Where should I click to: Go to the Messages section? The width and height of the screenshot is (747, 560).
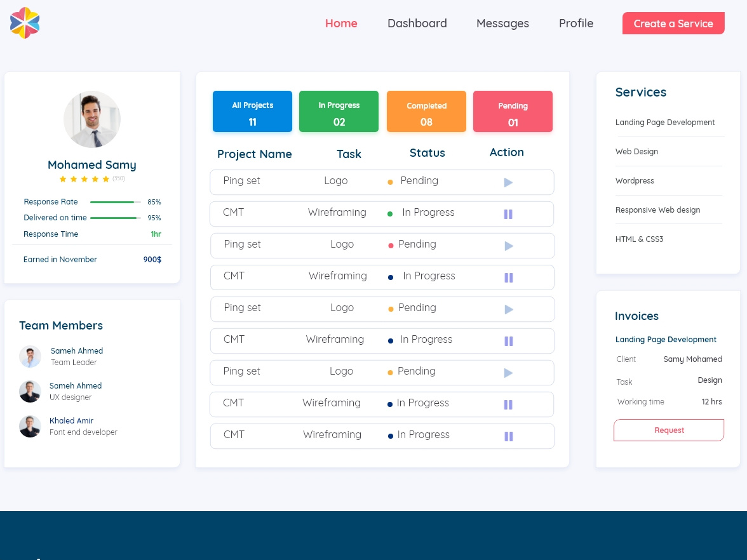point(502,23)
